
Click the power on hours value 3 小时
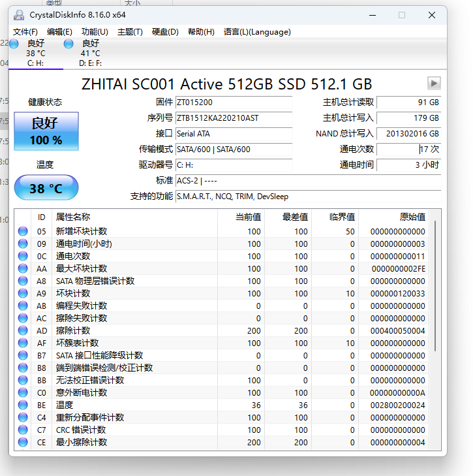[408, 165]
